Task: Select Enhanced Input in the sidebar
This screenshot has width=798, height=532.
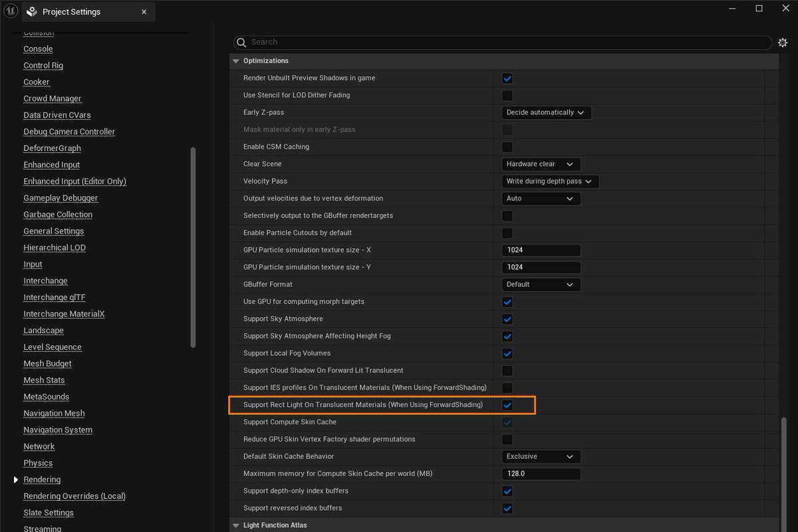Action: coord(52,165)
